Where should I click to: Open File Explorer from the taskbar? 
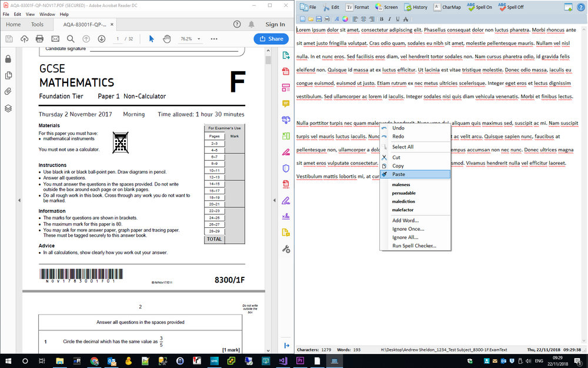[x=59, y=361]
